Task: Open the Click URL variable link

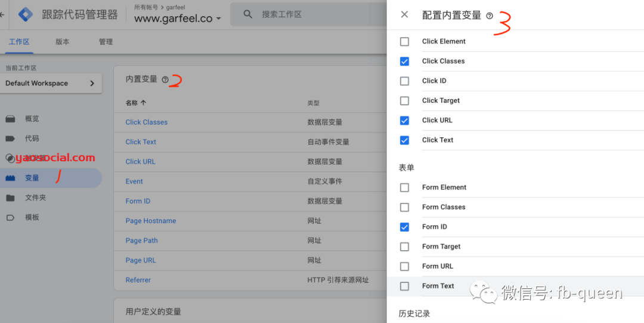Action: click(x=141, y=162)
